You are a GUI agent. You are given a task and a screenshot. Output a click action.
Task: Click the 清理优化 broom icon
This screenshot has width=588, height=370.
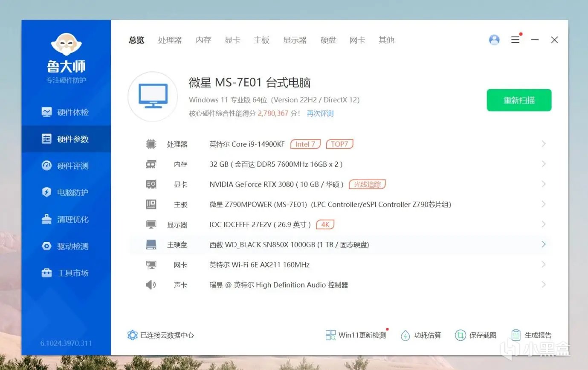pos(46,219)
